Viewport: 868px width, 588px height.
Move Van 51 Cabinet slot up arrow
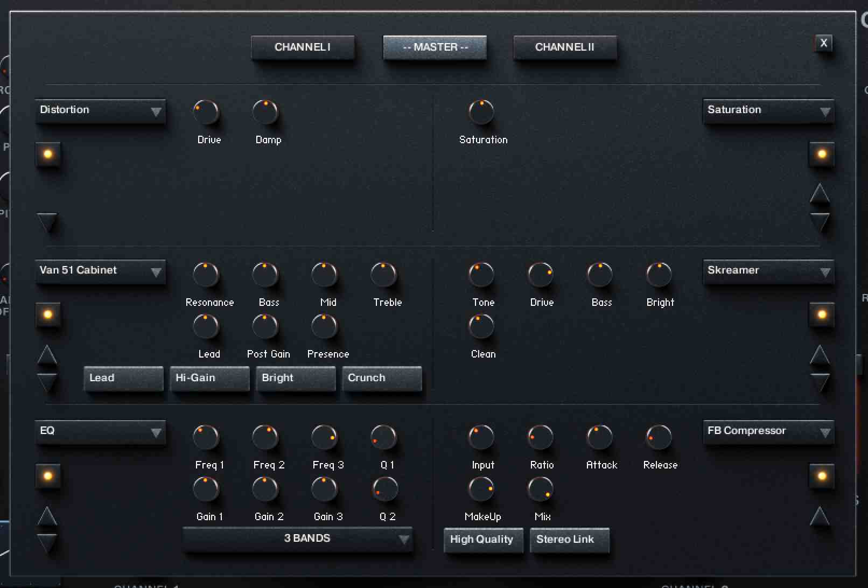pos(47,355)
